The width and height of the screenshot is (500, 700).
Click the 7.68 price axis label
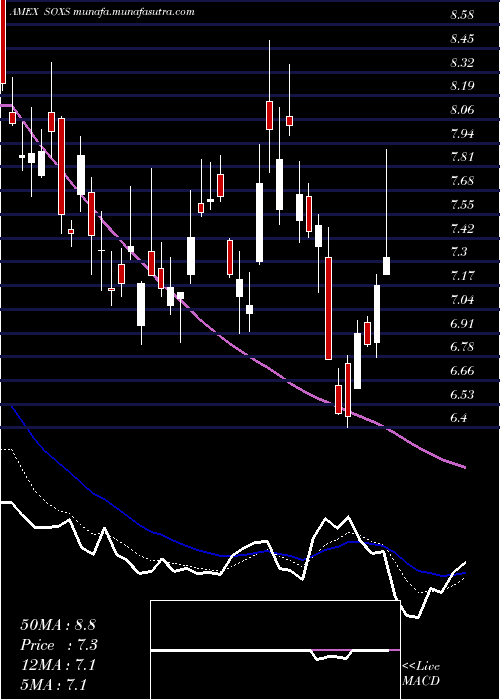pyautogui.click(x=462, y=181)
